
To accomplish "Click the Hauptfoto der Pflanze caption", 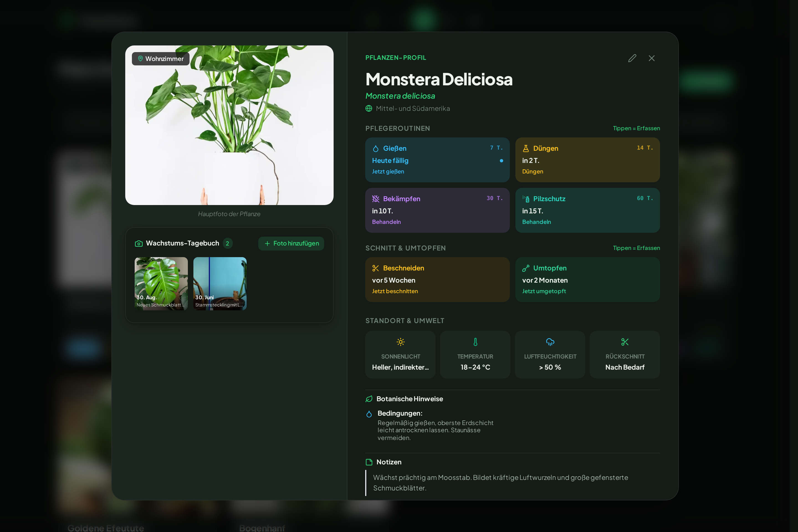I will tap(229, 214).
